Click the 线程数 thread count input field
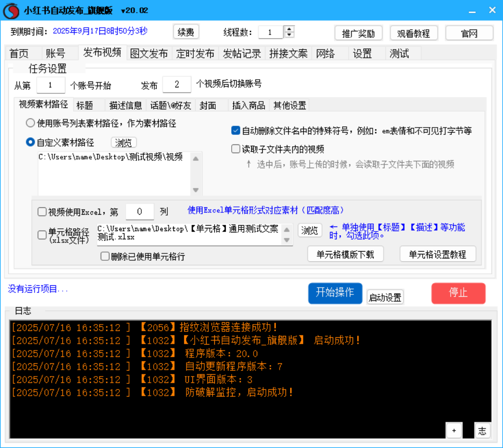Image resolution: width=503 pixels, height=448 pixels. tap(270, 32)
